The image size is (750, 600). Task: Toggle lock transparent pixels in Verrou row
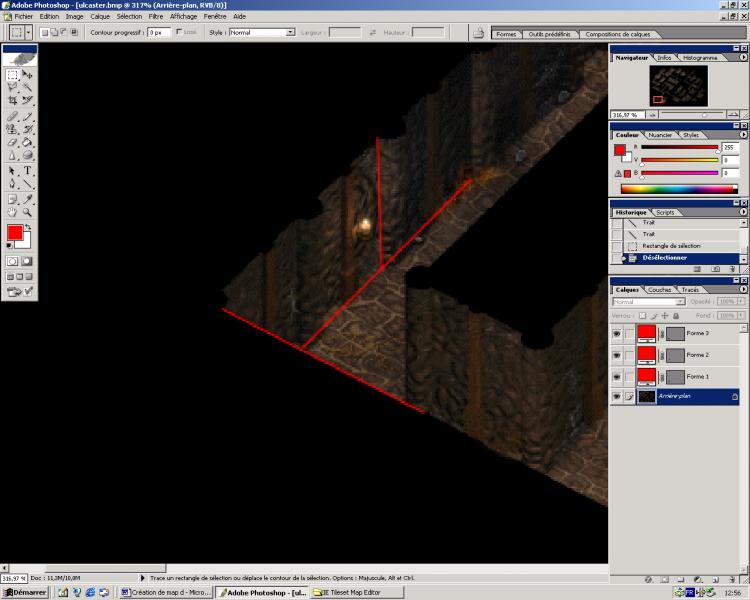[642, 316]
